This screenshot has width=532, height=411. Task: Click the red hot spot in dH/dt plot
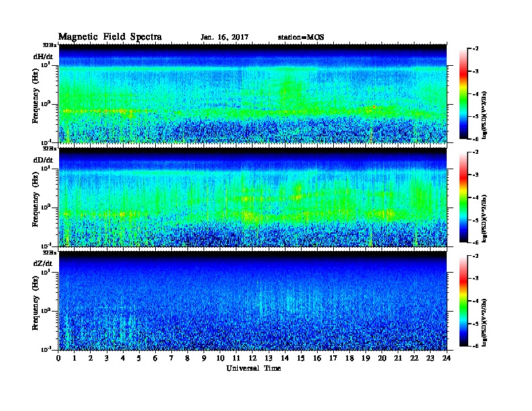(x=374, y=107)
